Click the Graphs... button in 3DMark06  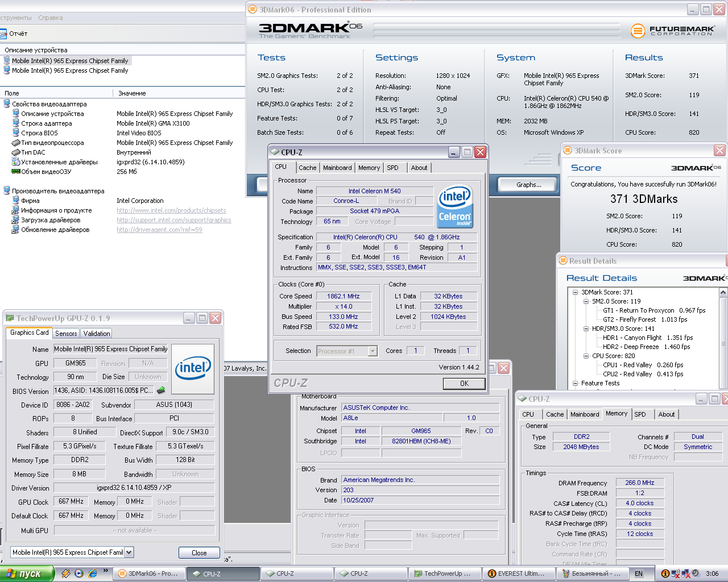tap(528, 185)
